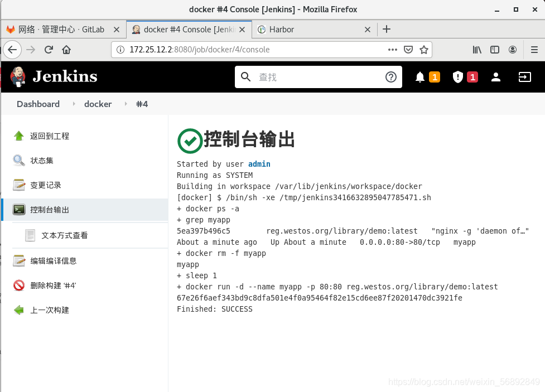Click the docker breadcrumb link
545x392 pixels.
[98, 104]
